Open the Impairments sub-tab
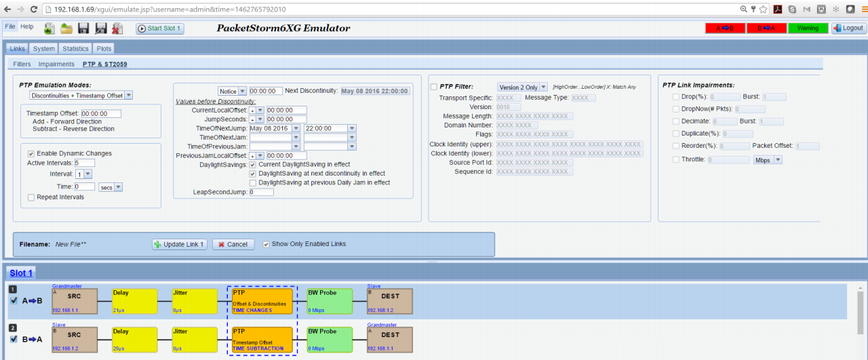Viewport: 868px width, 360px height. pyautogui.click(x=56, y=64)
